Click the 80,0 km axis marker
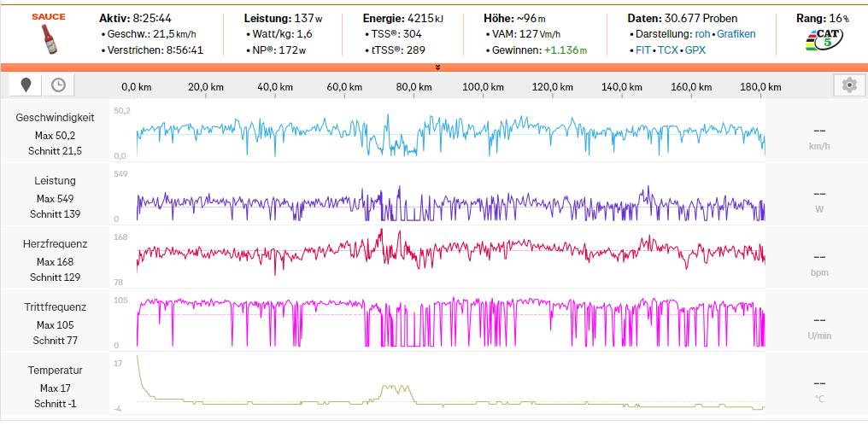This screenshot has width=868, height=432. [x=413, y=87]
